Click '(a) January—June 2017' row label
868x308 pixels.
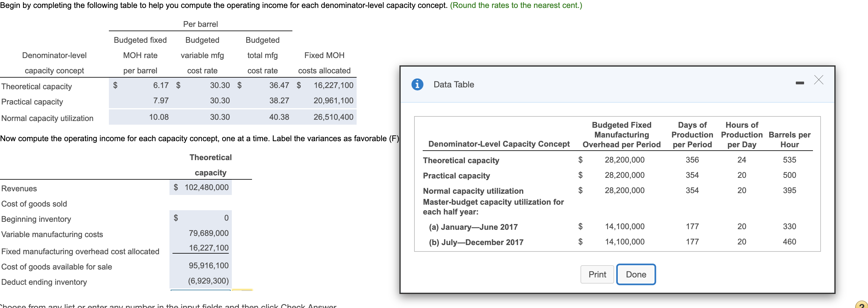coord(473,227)
